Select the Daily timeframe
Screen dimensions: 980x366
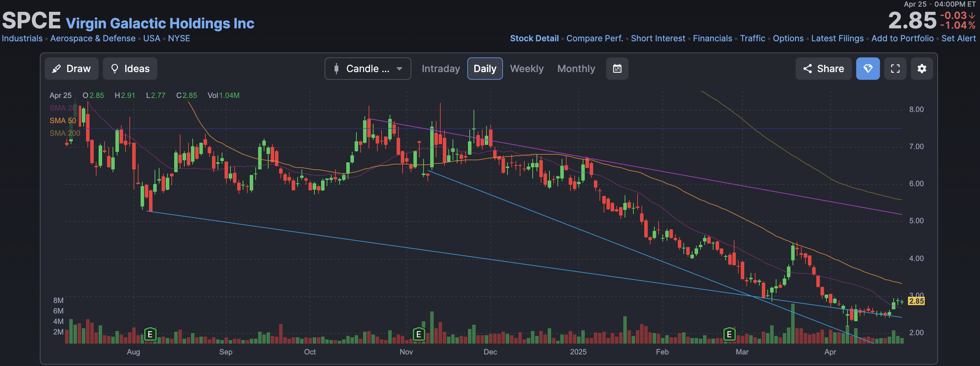(485, 69)
